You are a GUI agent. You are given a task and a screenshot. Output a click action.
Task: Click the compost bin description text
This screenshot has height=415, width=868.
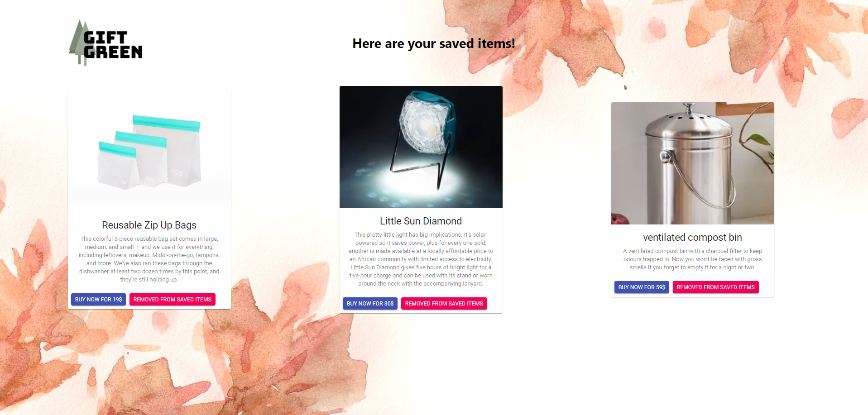tap(693, 259)
